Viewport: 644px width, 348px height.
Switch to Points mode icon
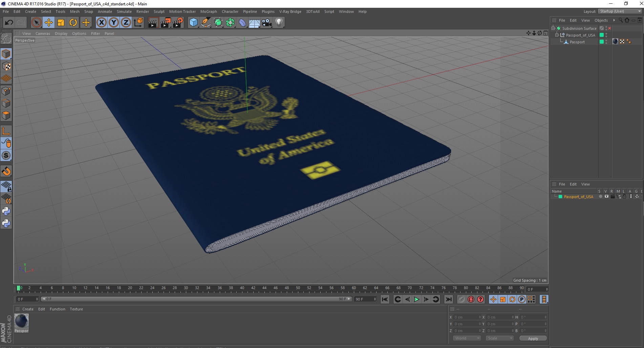[x=6, y=91]
